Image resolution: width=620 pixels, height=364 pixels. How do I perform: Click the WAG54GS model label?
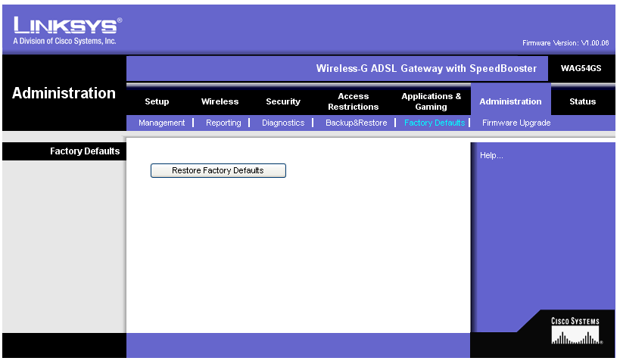(x=581, y=68)
